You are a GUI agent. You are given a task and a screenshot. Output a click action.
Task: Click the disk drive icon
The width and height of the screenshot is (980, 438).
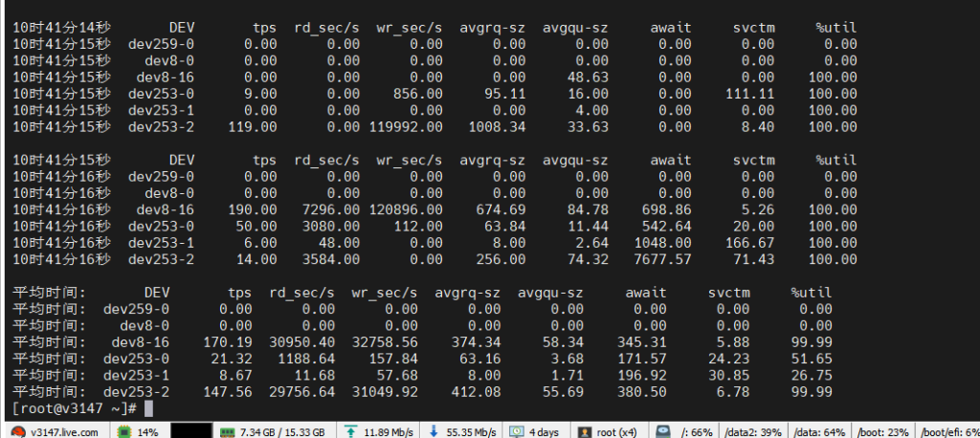point(663,431)
